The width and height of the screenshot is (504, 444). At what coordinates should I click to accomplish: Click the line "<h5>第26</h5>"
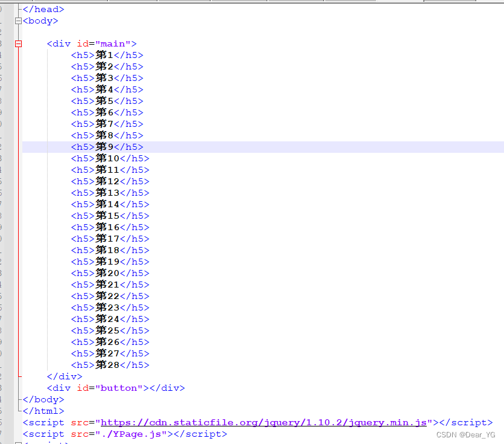coord(110,342)
